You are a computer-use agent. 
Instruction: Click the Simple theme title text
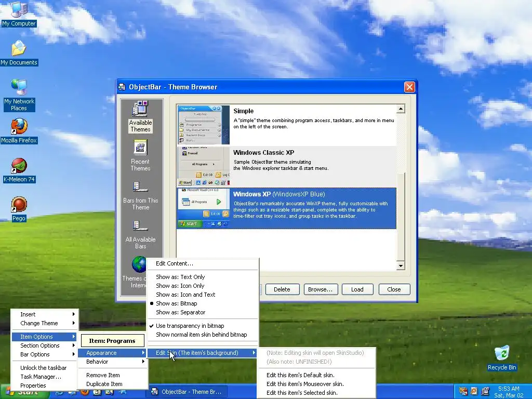(x=243, y=111)
